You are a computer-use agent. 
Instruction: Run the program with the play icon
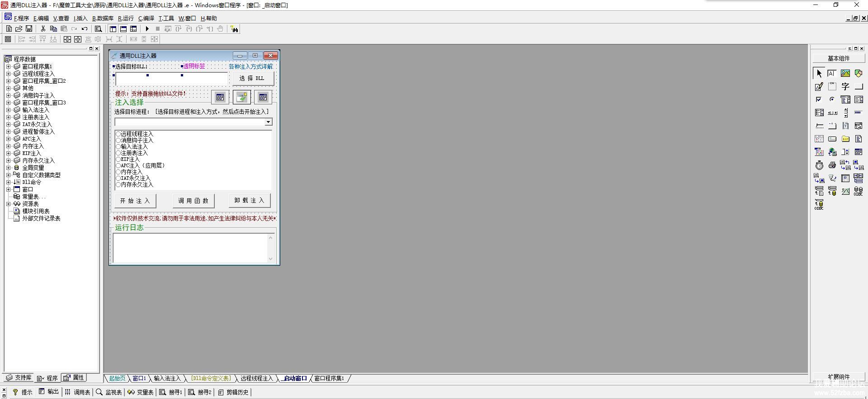pyautogui.click(x=147, y=29)
